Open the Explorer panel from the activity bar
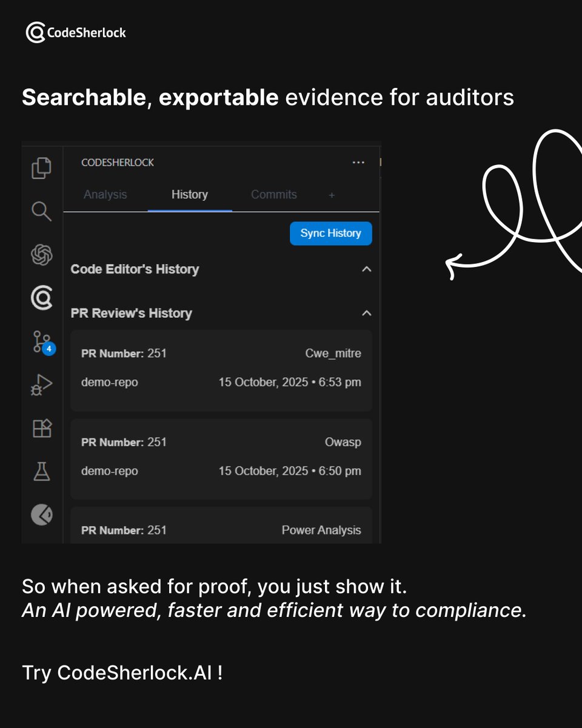This screenshot has width=582, height=728. [41, 169]
